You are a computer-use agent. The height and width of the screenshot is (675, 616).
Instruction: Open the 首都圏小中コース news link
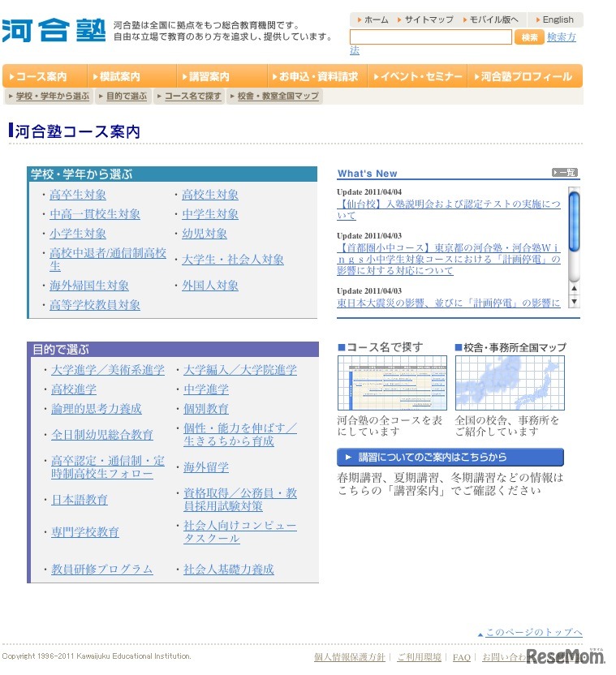tap(449, 259)
